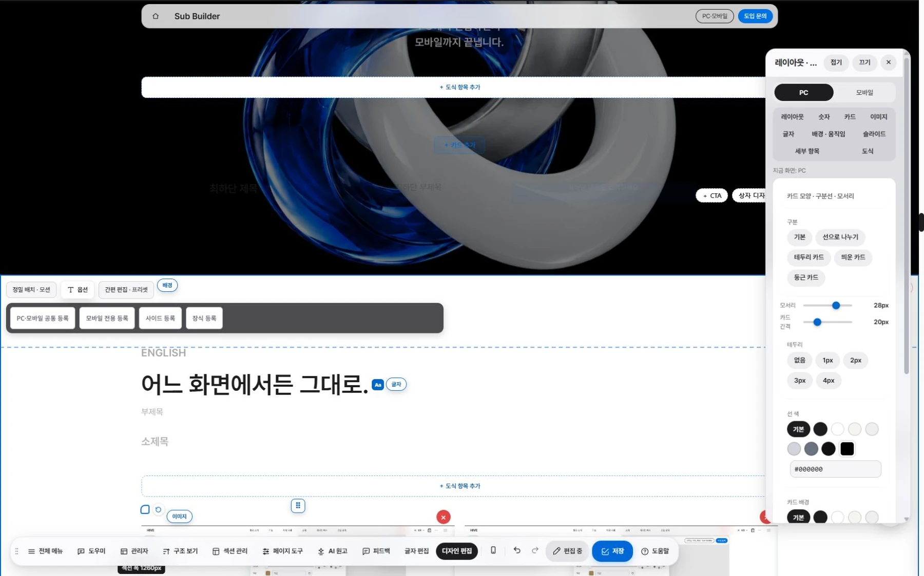Go home via the Sub Builder house icon
The image size is (924, 576).
[156, 16]
